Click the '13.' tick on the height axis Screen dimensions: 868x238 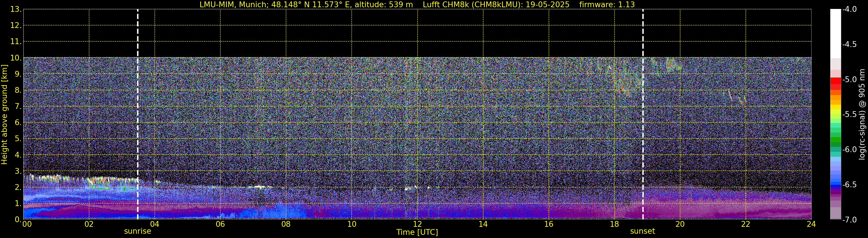[x=16, y=10]
